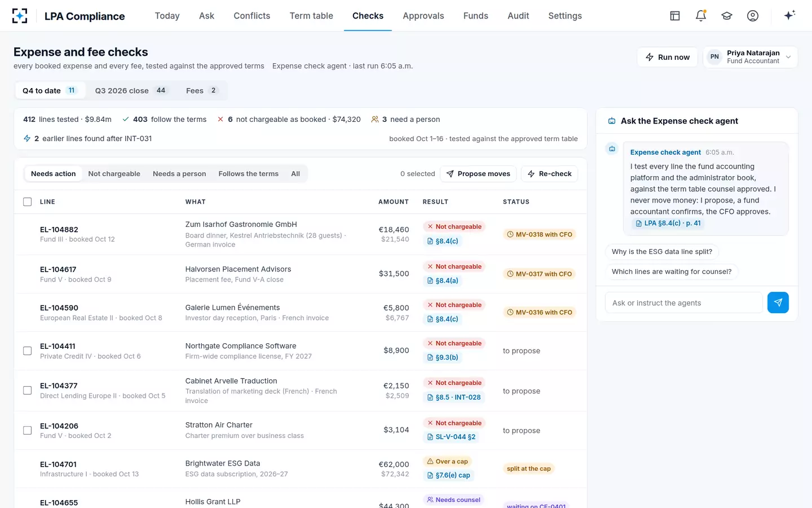Open the Audit tab
The height and width of the screenshot is (508, 812).
(x=518, y=16)
